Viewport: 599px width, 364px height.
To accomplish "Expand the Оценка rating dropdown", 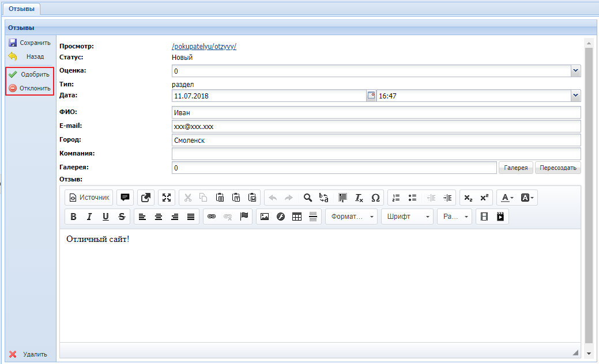I will tap(575, 71).
